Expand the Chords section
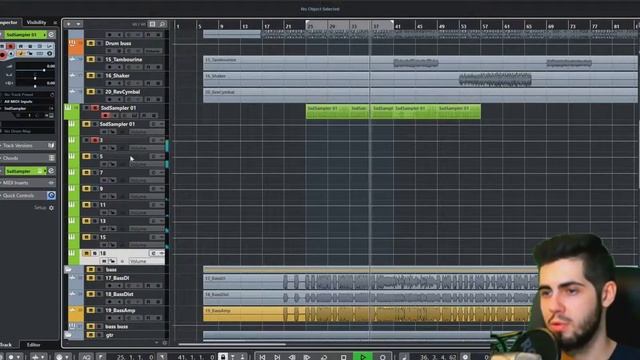Image resolution: width=640 pixels, height=360 pixels. [11, 158]
